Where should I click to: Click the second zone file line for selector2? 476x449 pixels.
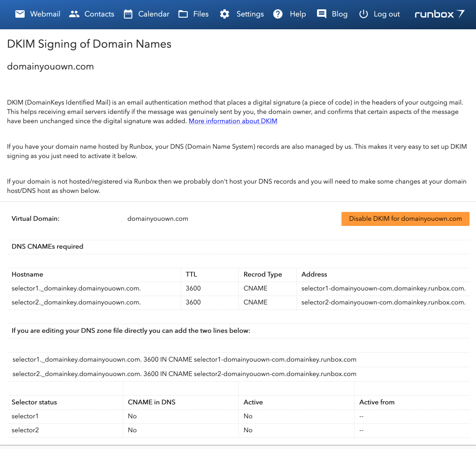pos(185,374)
